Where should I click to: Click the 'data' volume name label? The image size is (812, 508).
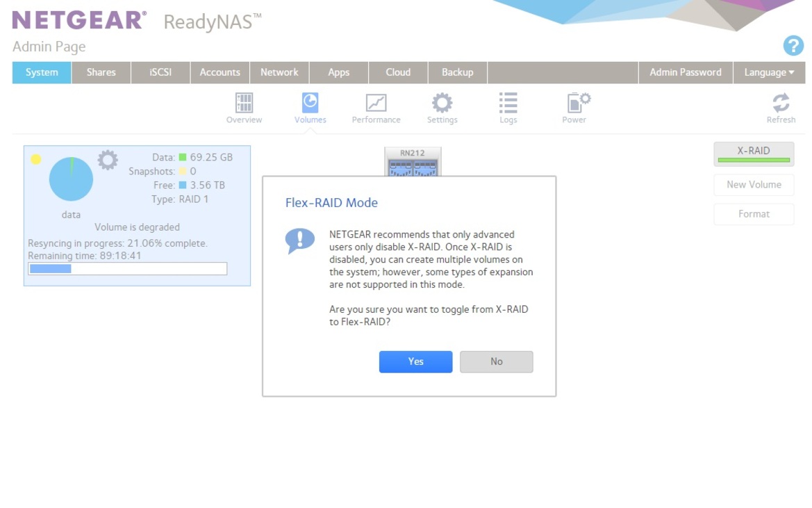(x=71, y=214)
